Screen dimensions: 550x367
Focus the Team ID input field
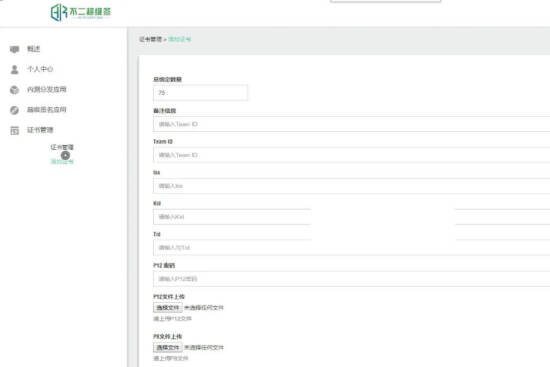pos(351,155)
